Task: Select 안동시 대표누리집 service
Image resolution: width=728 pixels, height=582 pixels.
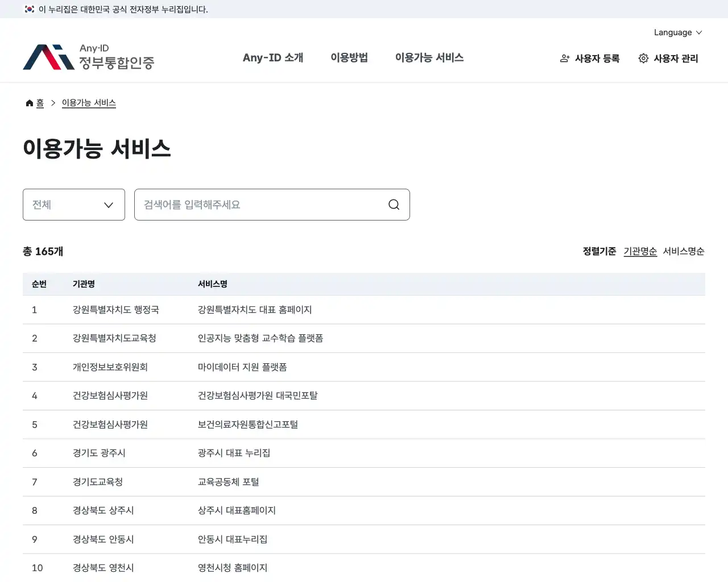Action: click(x=233, y=539)
